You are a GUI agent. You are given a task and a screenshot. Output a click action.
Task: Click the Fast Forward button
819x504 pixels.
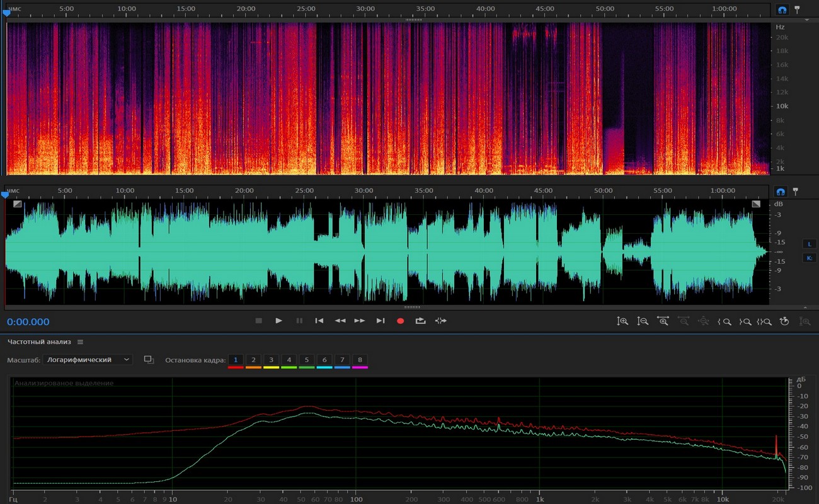coord(360,321)
